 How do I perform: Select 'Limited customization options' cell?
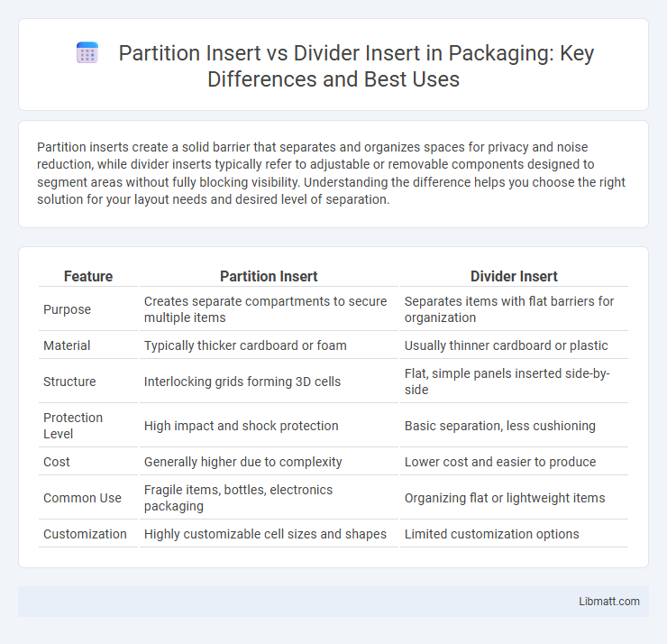pyautogui.click(x=514, y=534)
